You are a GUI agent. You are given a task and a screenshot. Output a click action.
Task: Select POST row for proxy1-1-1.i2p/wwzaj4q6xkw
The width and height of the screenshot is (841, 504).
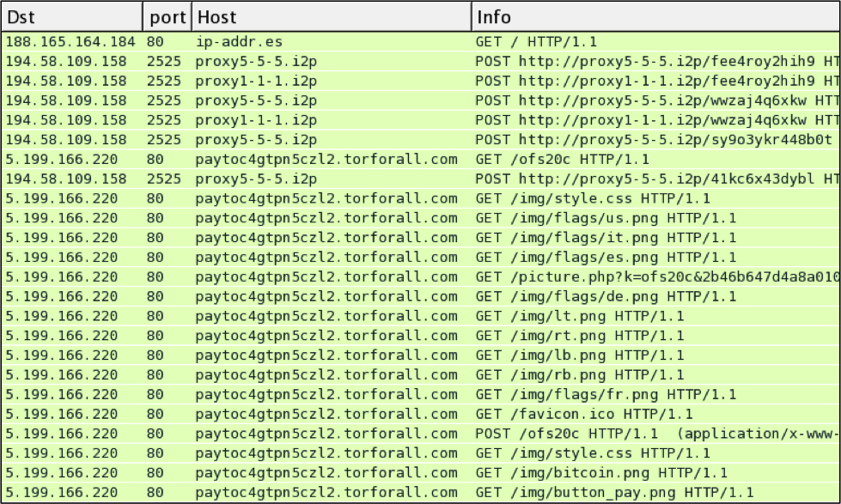pos(421,120)
